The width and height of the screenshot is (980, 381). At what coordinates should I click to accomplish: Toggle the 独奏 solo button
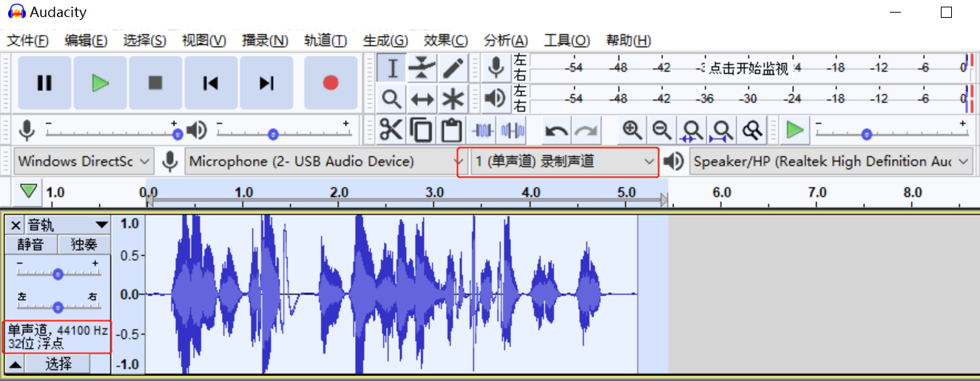pos(84,244)
